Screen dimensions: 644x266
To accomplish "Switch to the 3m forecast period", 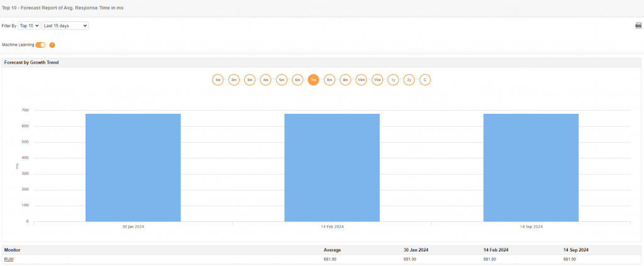I will [250, 80].
